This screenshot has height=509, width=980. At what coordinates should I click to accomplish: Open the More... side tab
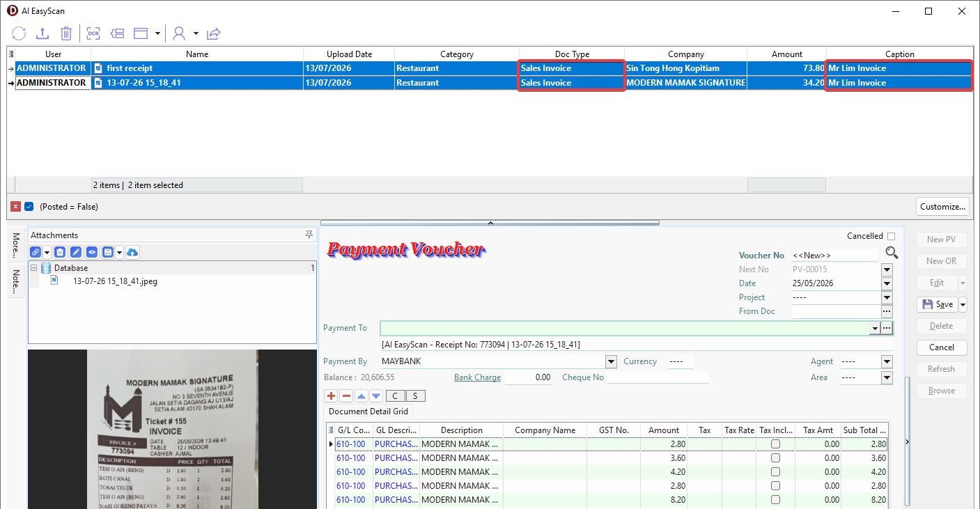click(x=16, y=246)
